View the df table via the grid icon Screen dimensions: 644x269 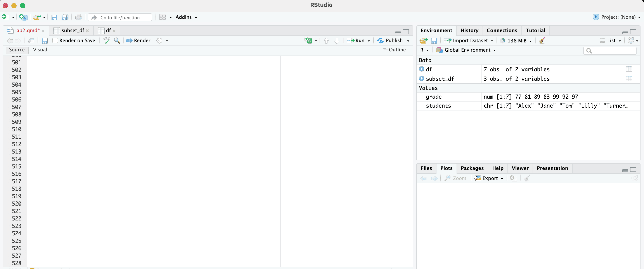tap(629, 69)
